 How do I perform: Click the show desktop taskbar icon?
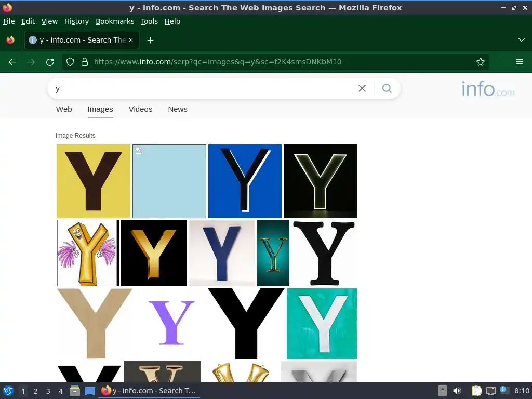pyautogui.click(x=90, y=391)
